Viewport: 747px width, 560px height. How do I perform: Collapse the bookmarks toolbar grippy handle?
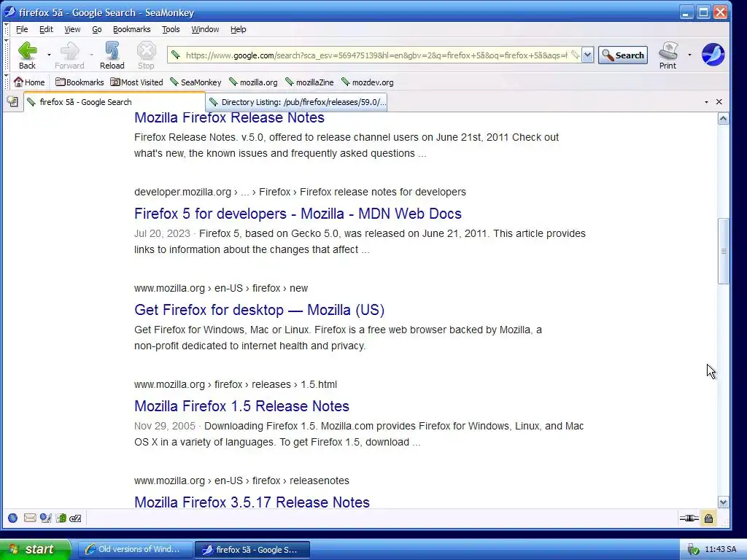click(x=6, y=82)
